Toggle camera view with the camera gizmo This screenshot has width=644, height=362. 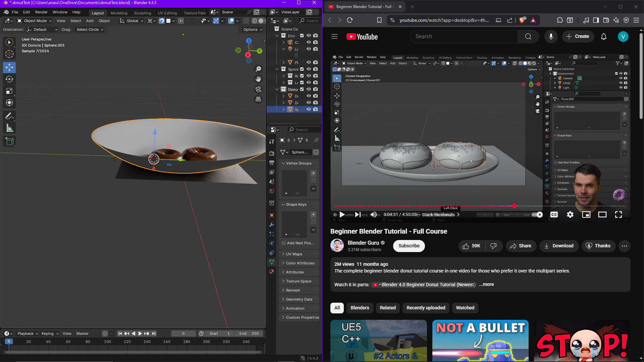(258, 89)
